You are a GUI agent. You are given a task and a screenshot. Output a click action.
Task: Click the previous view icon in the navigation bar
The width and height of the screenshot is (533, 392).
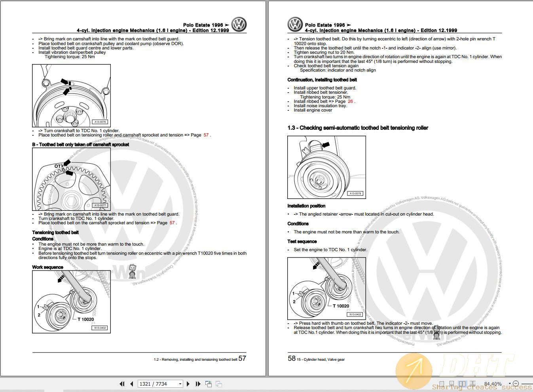209,384
